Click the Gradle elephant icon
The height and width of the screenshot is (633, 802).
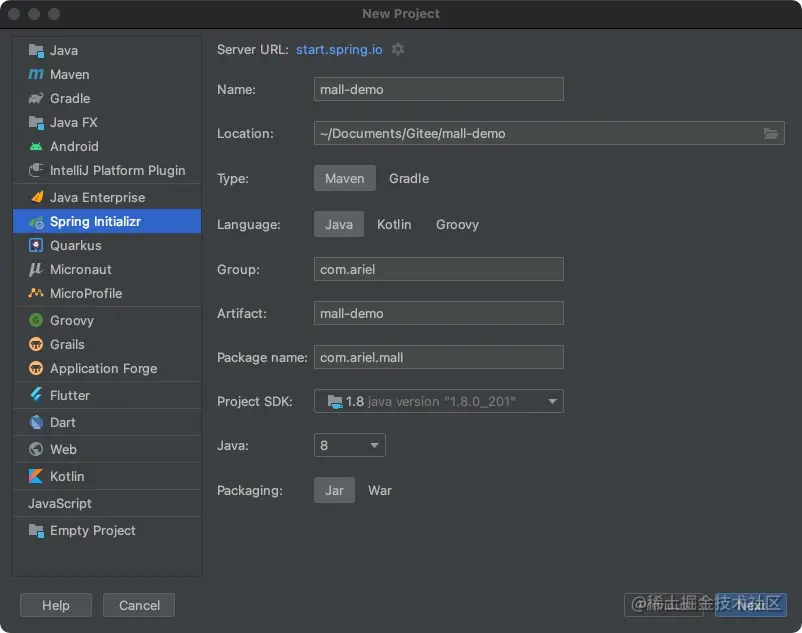click(36, 98)
